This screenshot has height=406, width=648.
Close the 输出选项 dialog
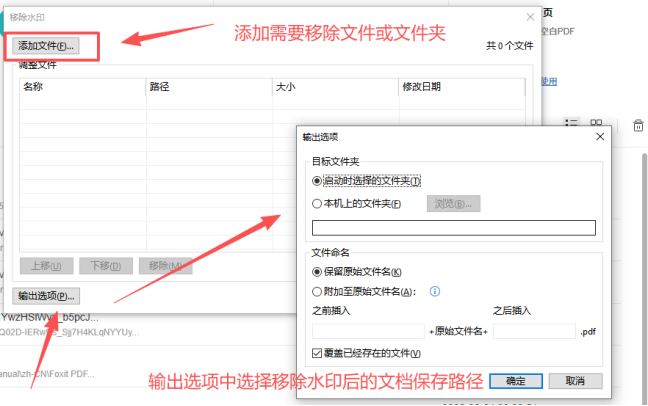[600, 137]
